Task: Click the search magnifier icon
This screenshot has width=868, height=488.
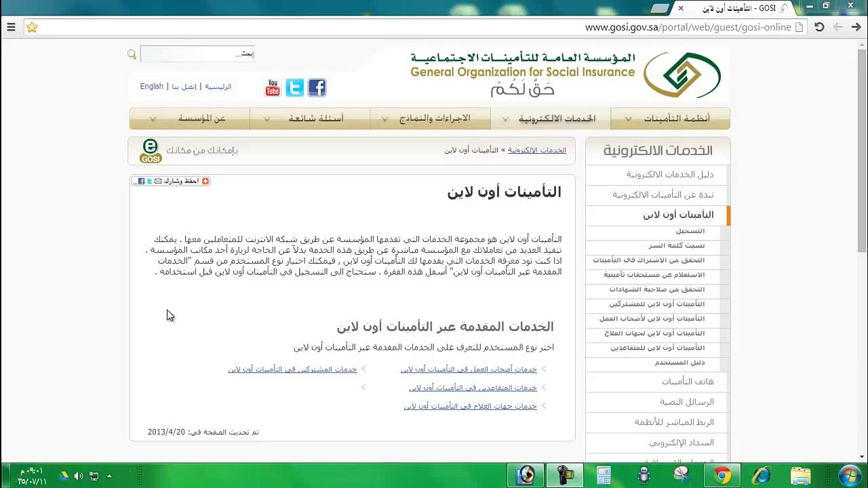Action: (x=132, y=54)
